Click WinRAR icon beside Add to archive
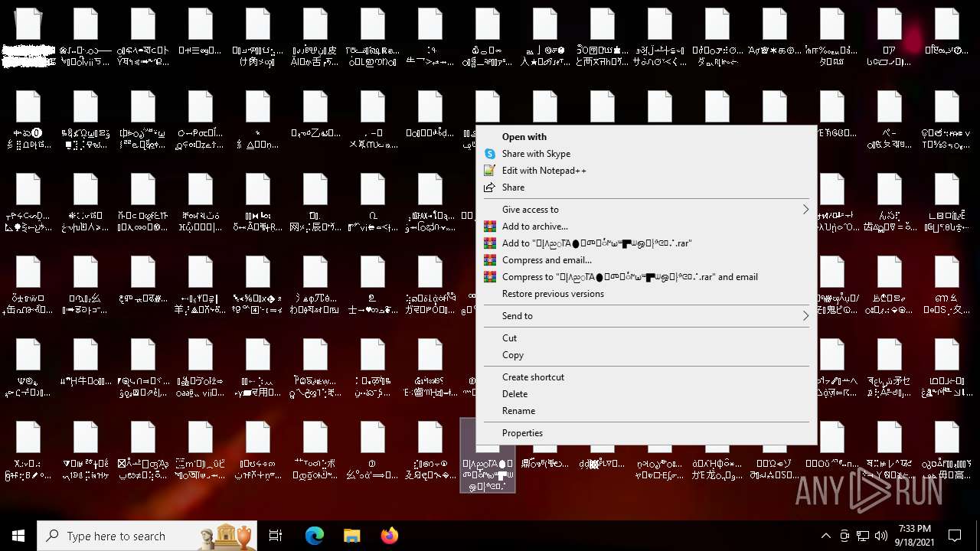980x551 pixels. 490,227
